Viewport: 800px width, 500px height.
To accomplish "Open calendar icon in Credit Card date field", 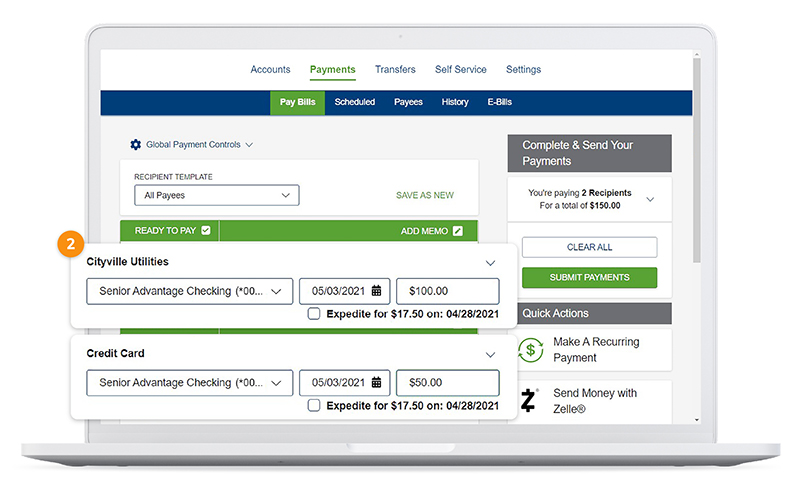I will point(376,383).
